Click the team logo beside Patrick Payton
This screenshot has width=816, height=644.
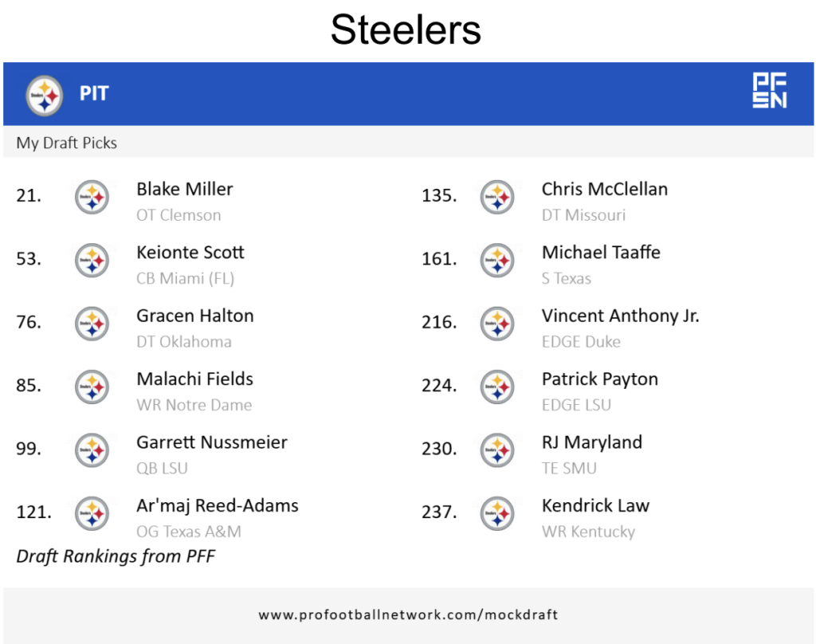click(497, 387)
